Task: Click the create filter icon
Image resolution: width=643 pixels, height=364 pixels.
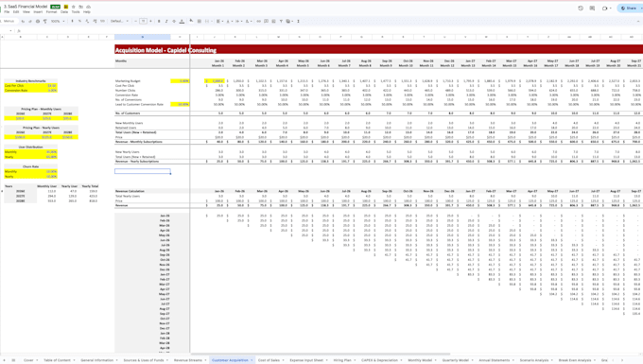Action: tap(281, 21)
